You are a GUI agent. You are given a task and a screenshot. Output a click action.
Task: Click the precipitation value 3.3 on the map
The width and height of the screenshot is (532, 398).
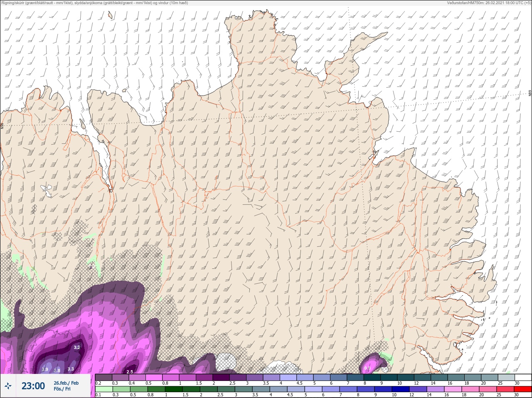coord(71,369)
